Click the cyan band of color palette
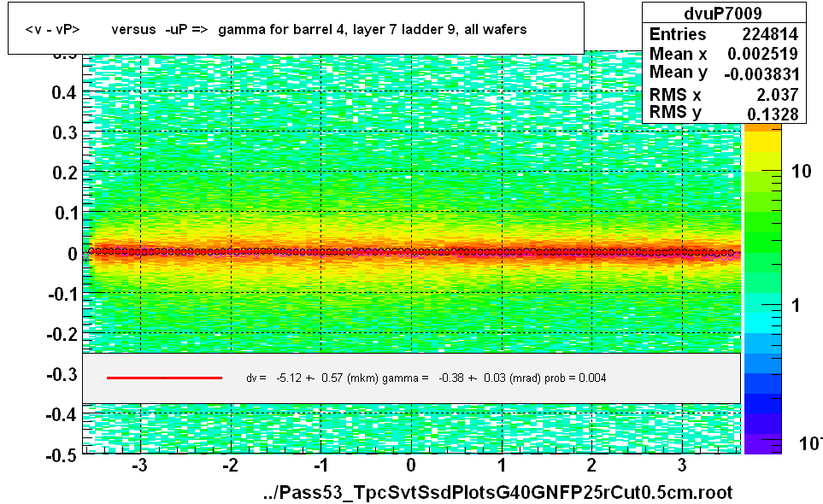 [762, 323]
